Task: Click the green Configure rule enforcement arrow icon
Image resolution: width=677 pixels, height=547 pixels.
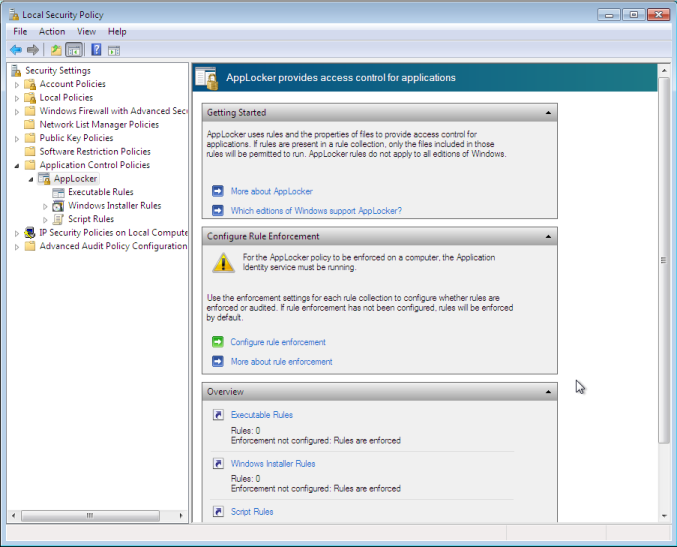Action: (218, 342)
